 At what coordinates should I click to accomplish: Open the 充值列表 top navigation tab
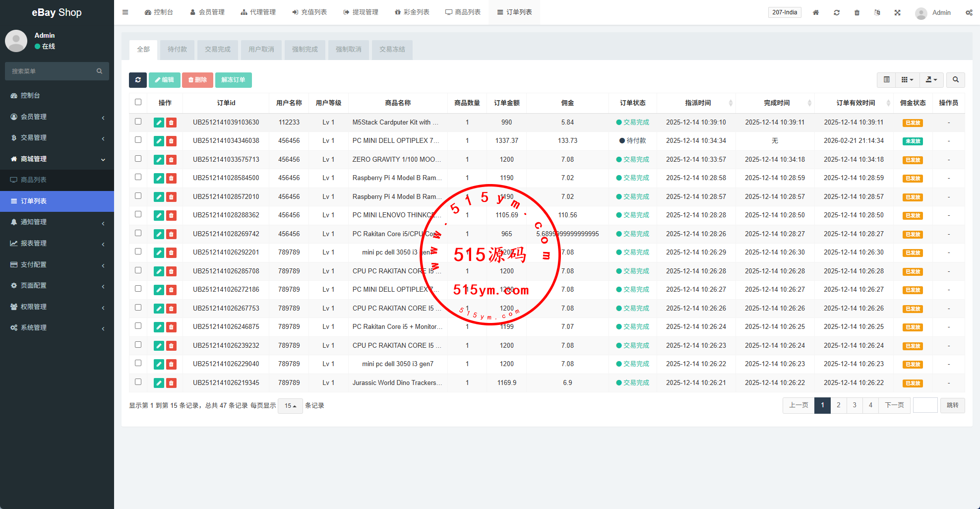[309, 12]
